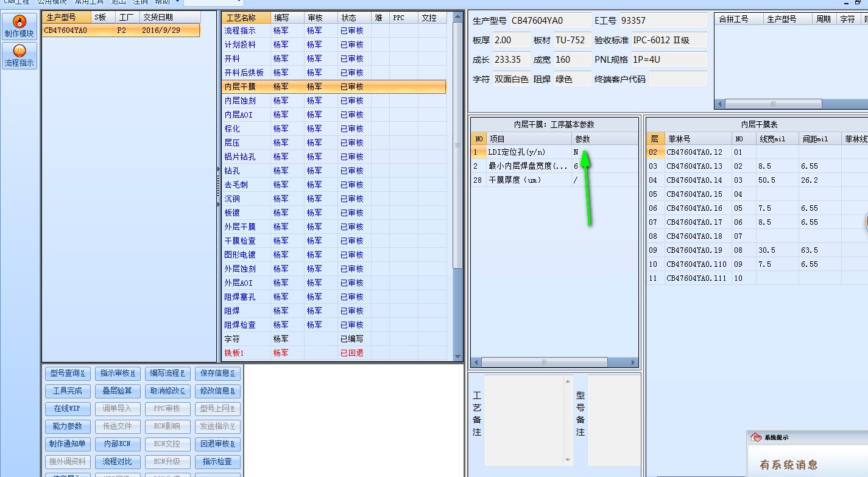The width and height of the screenshot is (868, 477).
Task: Select the 干膜厚度(um) parameter row
Action: pos(555,180)
